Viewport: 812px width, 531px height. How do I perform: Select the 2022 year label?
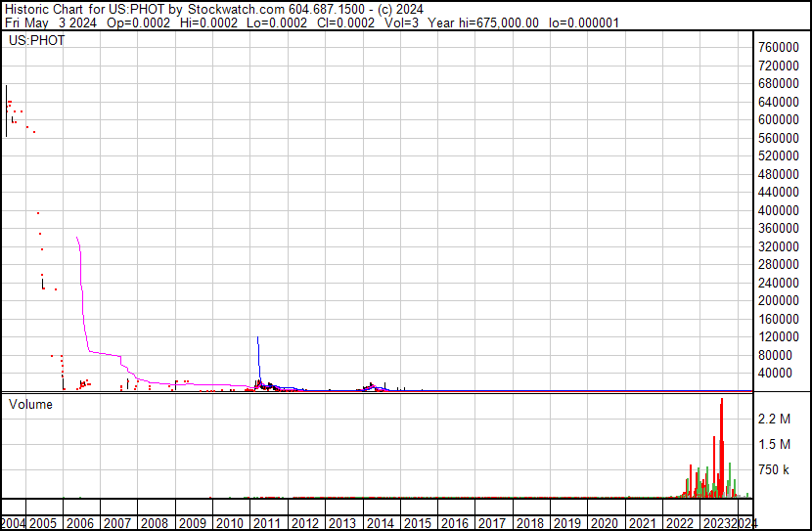coord(680,523)
